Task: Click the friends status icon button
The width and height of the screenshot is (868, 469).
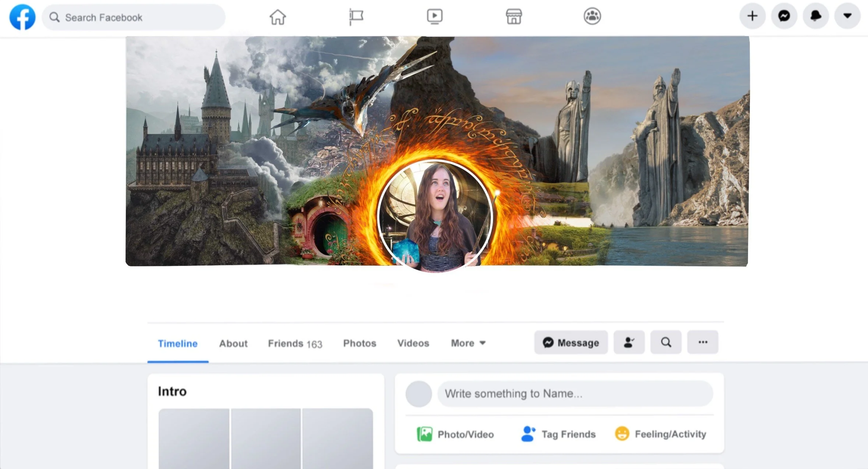Action: (x=629, y=342)
